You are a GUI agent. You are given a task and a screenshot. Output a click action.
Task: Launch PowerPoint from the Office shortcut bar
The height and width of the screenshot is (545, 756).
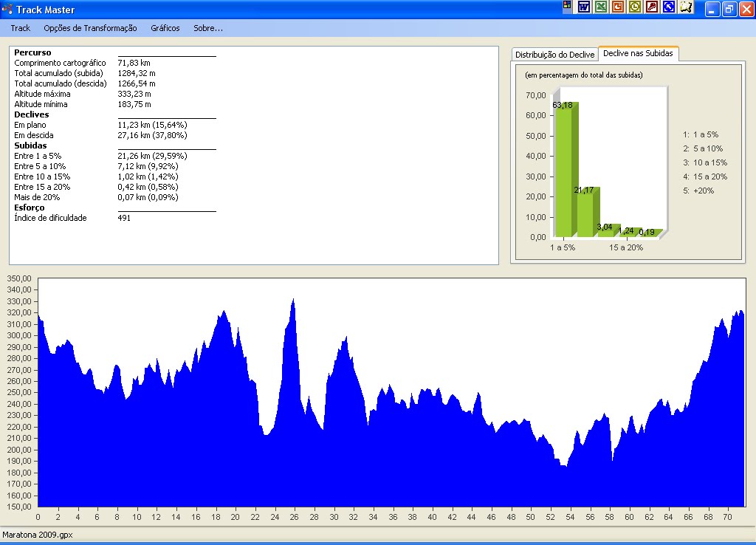(x=618, y=7)
